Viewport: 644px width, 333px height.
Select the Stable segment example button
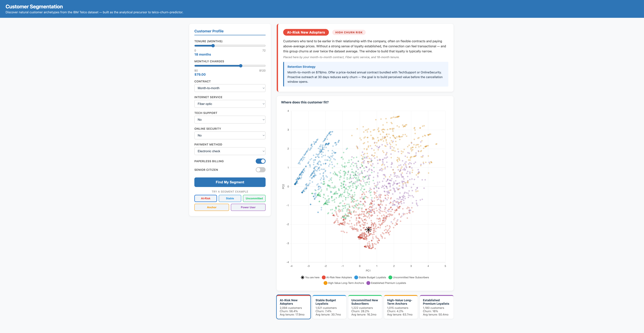(x=230, y=198)
